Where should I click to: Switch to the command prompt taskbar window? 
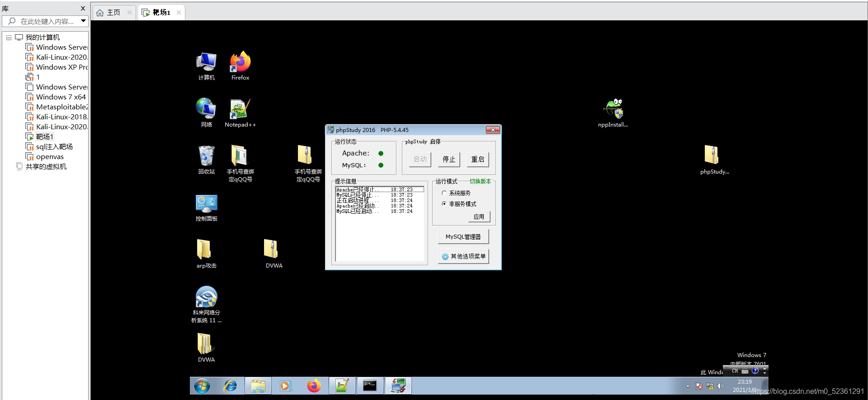370,386
